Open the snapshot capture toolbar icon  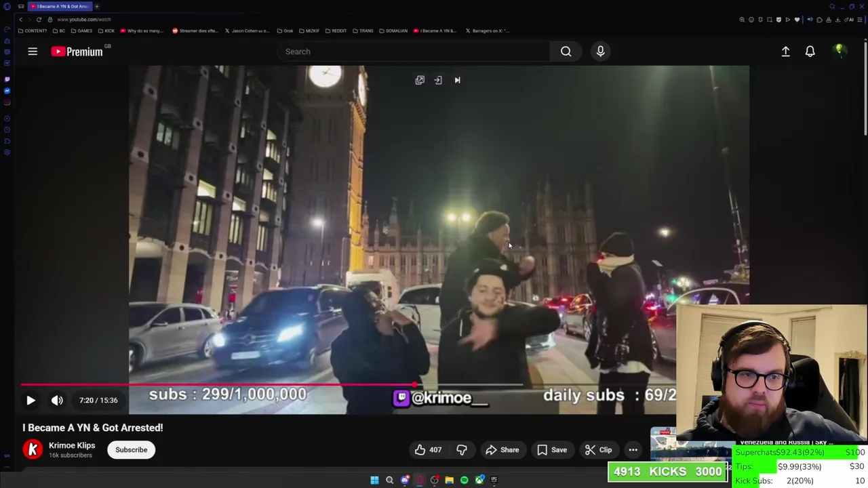pyautogui.click(x=770, y=20)
